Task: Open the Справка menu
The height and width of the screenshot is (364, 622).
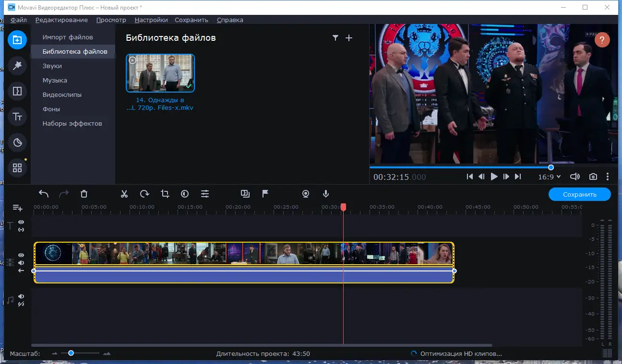Action: coord(230,20)
